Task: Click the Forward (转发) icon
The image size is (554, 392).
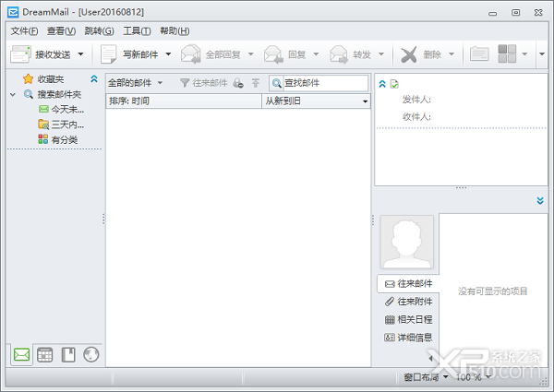Action: tap(339, 54)
